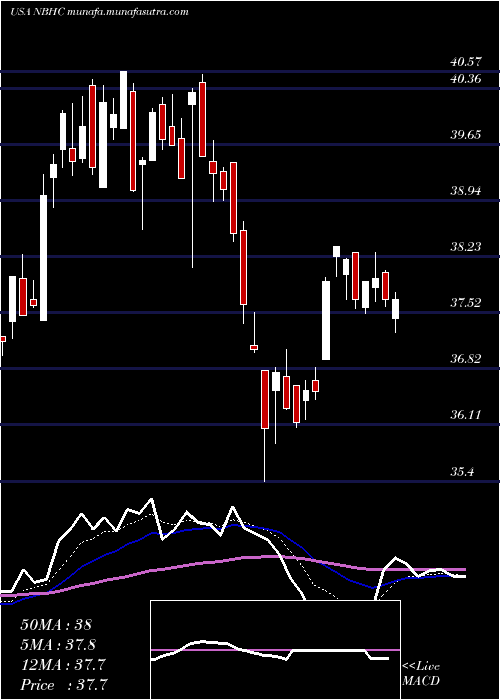Screen dimensions: 500x700
Task: Click the 40.57 price level label
Action: coord(466,61)
